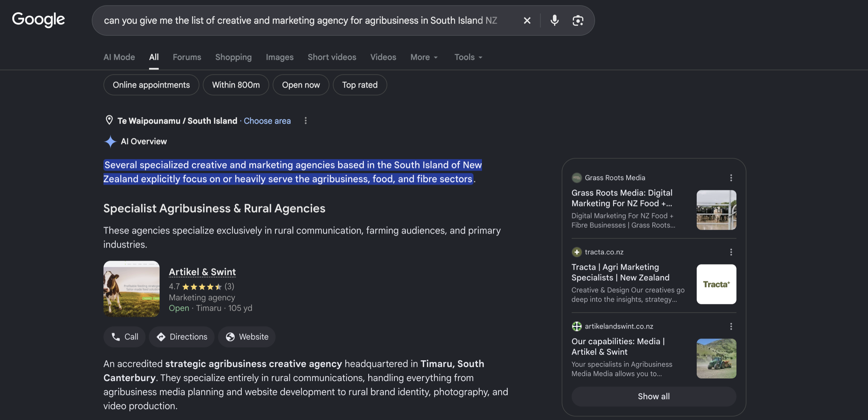Toggle the Within 800m filter chip
868x420 pixels.
[236, 85]
